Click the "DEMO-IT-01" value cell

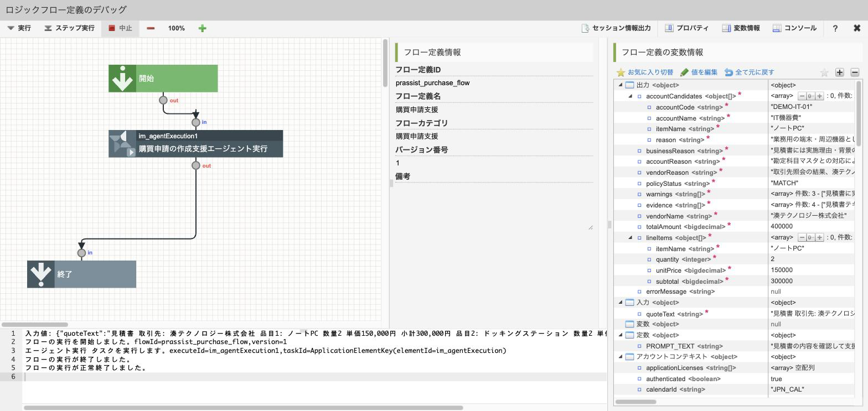(x=812, y=107)
